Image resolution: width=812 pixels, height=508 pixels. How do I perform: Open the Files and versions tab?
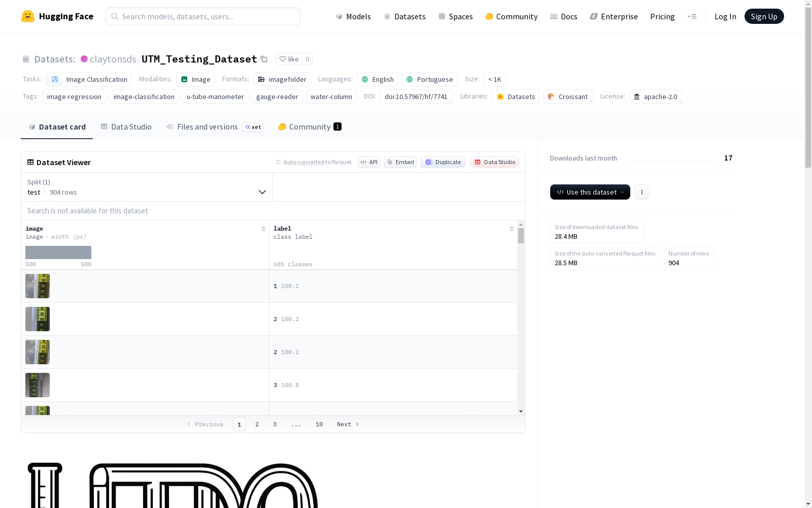(215, 127)
